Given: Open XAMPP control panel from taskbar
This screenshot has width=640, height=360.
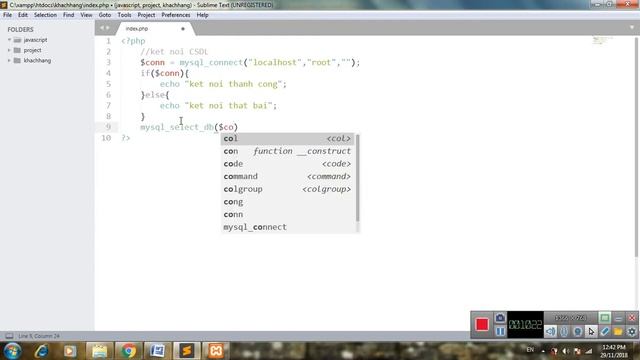Looking at the screenshot, I should pos(216,351).
